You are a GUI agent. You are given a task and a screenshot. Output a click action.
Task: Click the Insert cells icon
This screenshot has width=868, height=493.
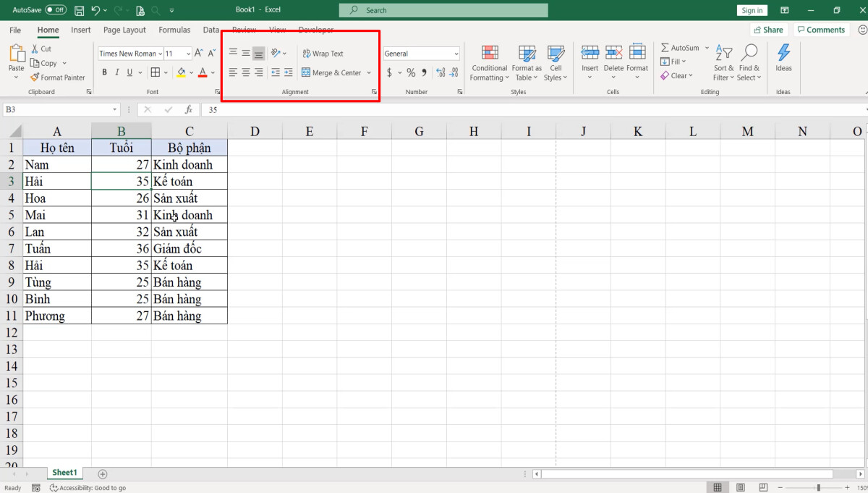[590, 53]
